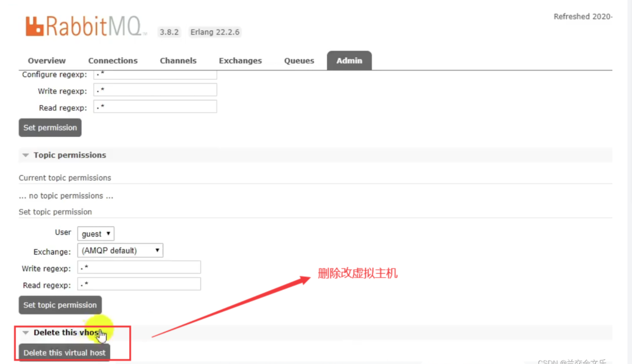Focus the Configure regexp field
This screenshot has width=632, height=364.
[x=155, y=74]
